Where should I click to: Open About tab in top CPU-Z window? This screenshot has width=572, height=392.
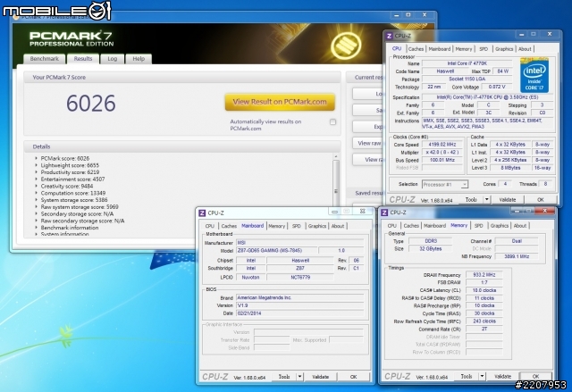click(x=525, y=49)
